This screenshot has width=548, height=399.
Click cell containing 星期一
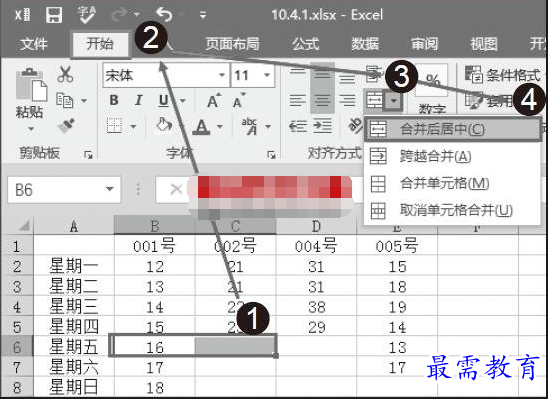pos(74,266)
